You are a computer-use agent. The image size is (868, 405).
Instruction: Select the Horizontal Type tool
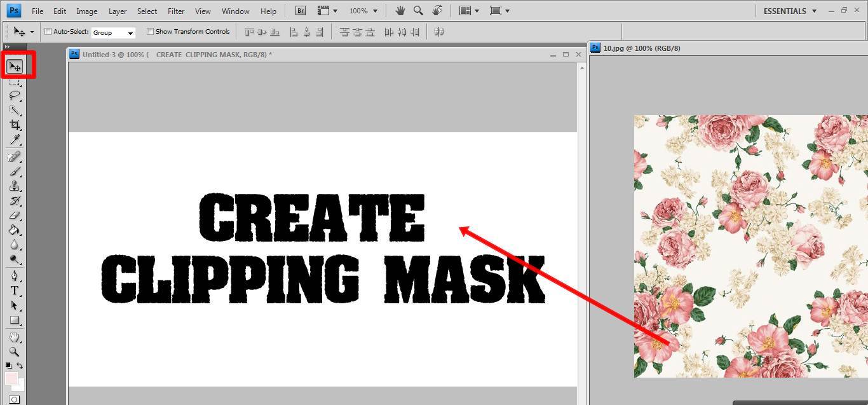15,291
